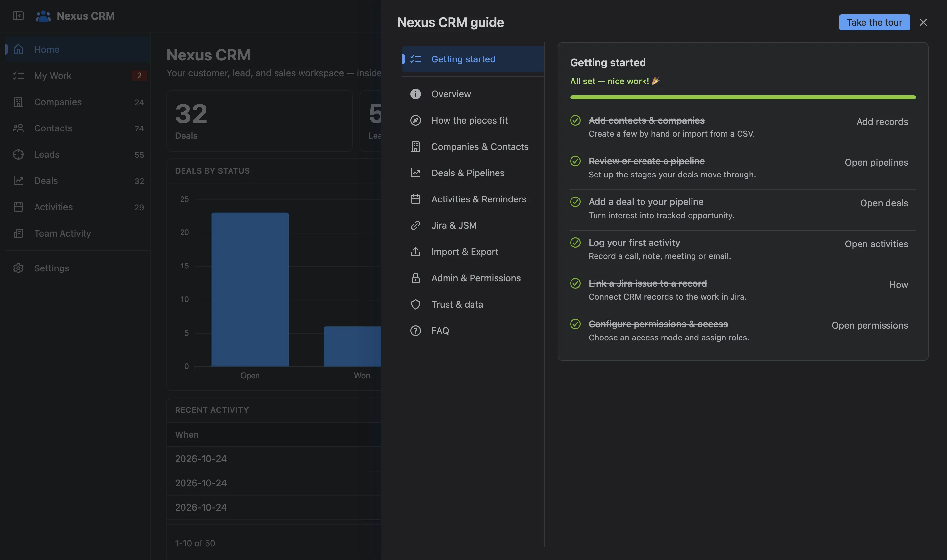This screenshot has width=947, height=560.
Task: Open the Deals & Pipelines guide section
Action: 473,173
